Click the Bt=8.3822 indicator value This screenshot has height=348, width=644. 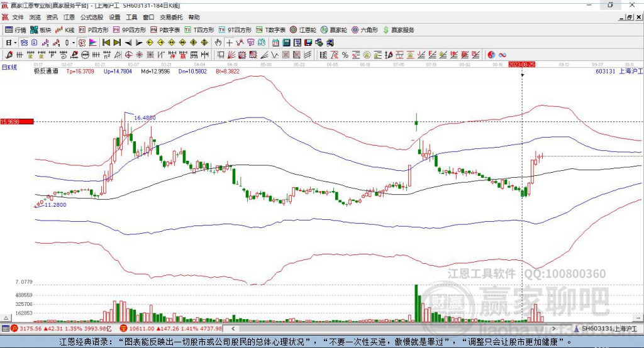tap(228, 71)
